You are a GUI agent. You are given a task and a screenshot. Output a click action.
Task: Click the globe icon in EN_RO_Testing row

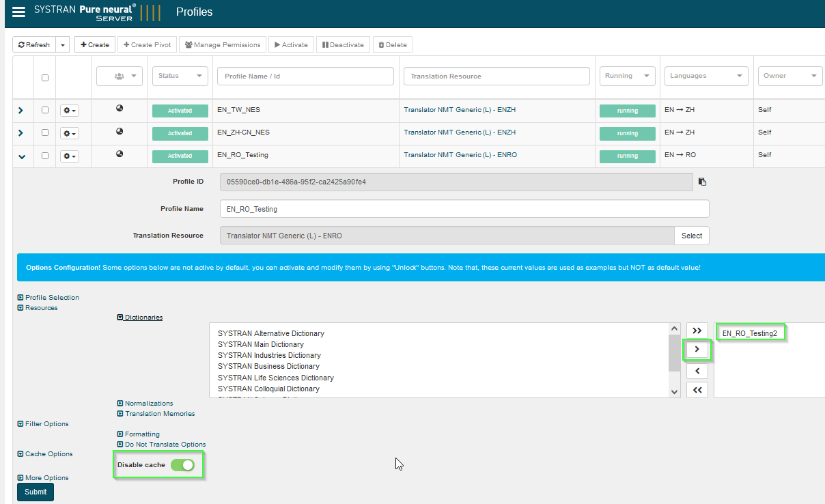click(120, 154)
